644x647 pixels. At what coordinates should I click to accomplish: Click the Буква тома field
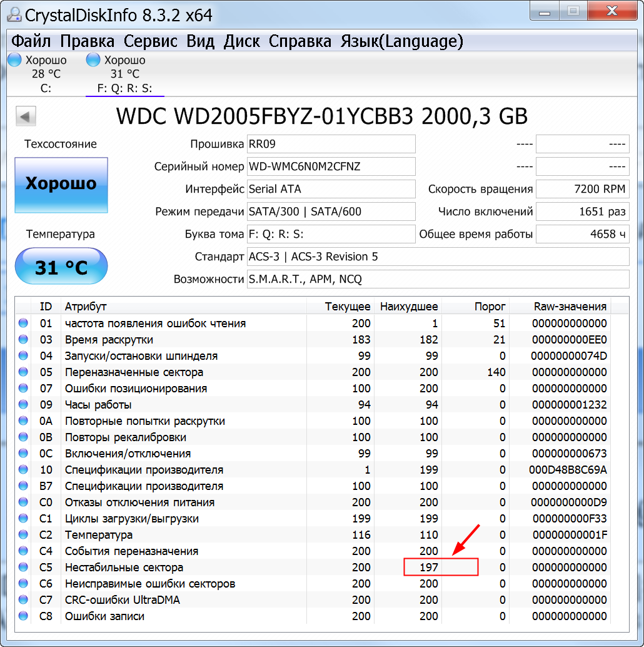331,234
